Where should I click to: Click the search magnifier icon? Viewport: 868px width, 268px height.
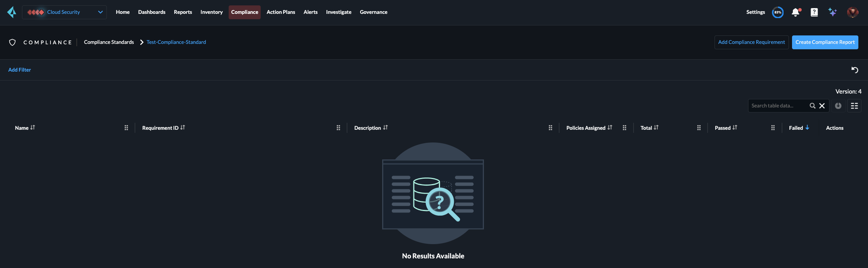(x=812, y=106)
